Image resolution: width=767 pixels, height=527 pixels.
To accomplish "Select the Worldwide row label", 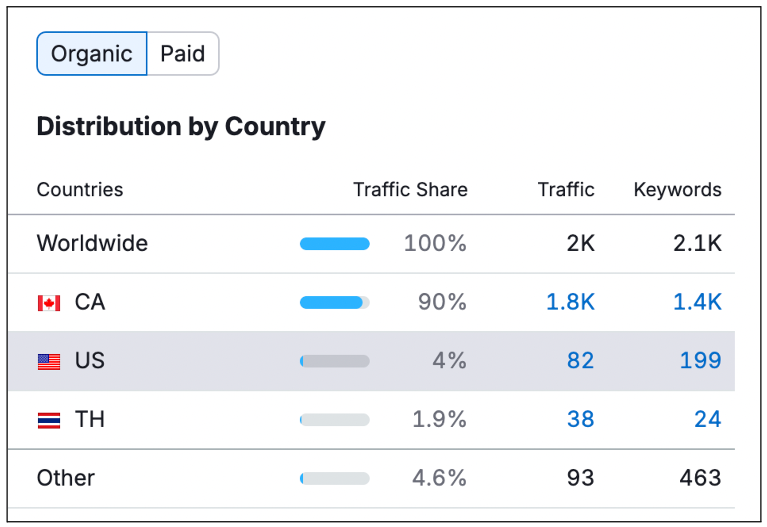I will click(x=92, y=244).
